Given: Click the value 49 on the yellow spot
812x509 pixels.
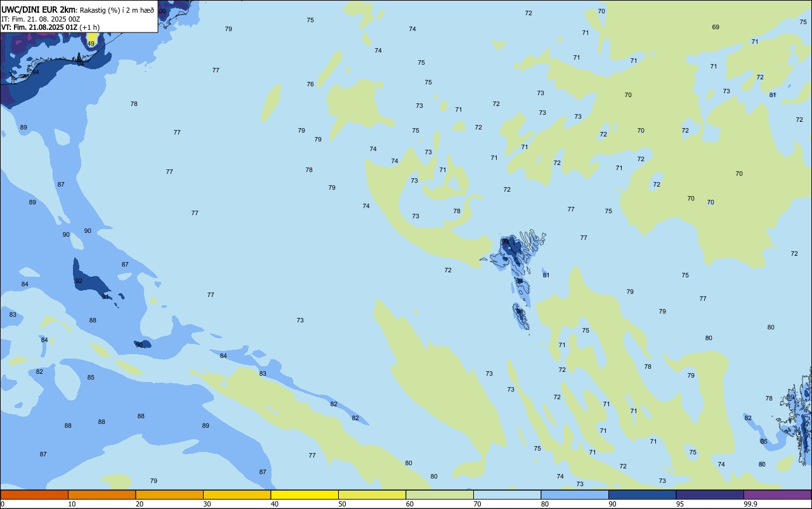Looking at the screenshot, I should click(91, 44).
